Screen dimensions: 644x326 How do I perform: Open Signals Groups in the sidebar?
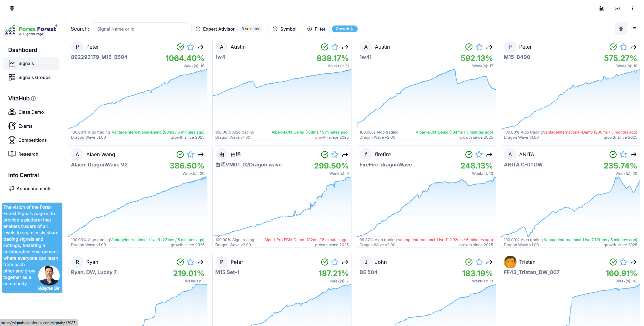(x=31, y=77)
